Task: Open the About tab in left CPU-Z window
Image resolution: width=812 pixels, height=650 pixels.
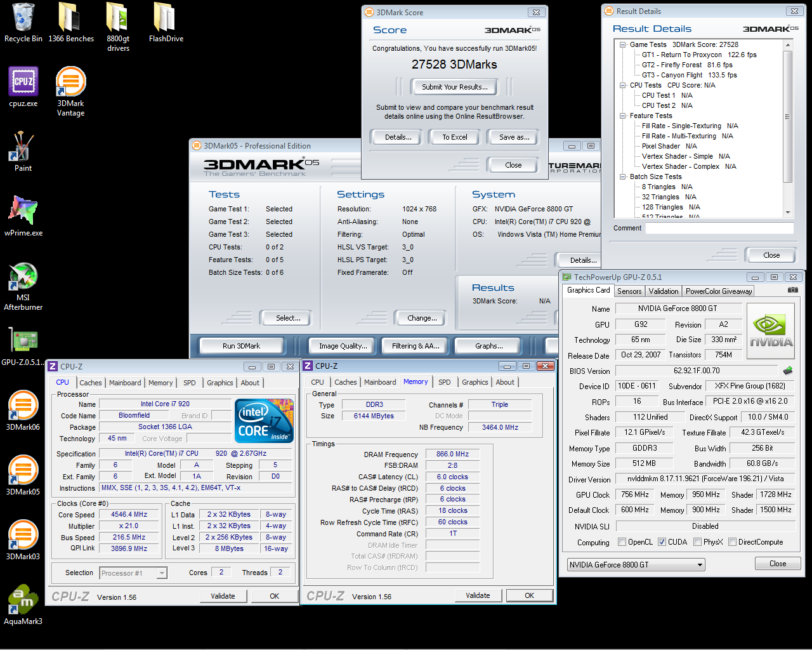Action: tap(250, 383)
